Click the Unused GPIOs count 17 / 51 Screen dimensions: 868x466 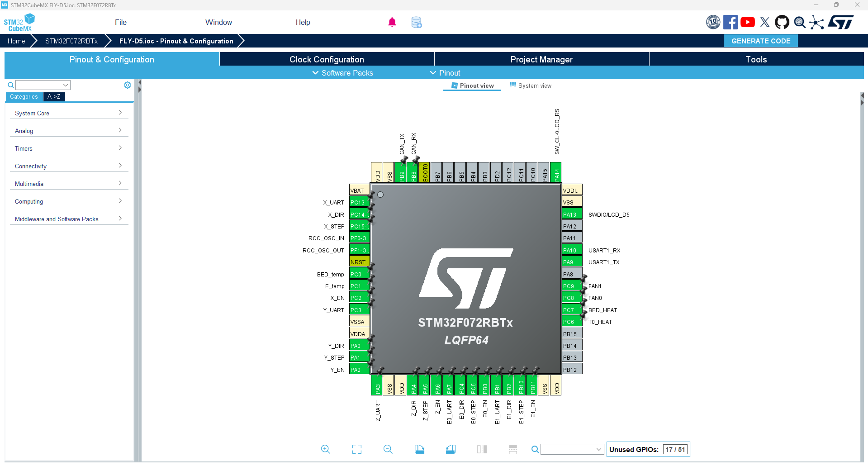[x=675, y=449]
